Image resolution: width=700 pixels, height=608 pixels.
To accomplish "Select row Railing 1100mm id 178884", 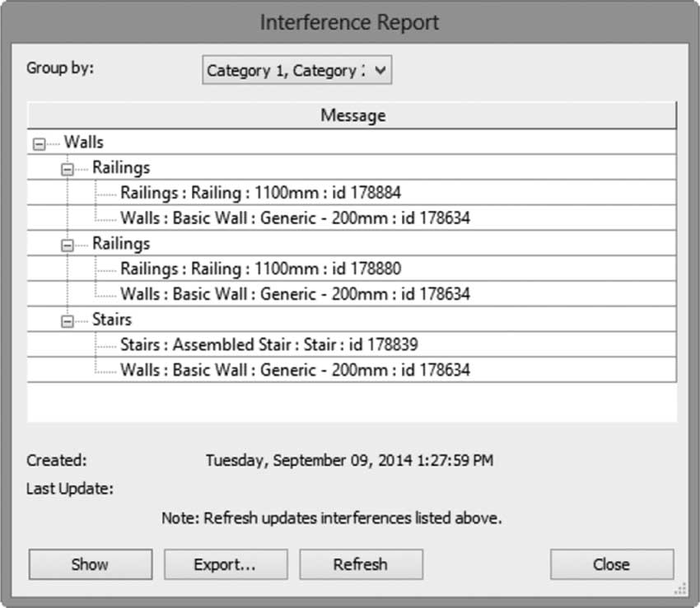I will [352, 193].
